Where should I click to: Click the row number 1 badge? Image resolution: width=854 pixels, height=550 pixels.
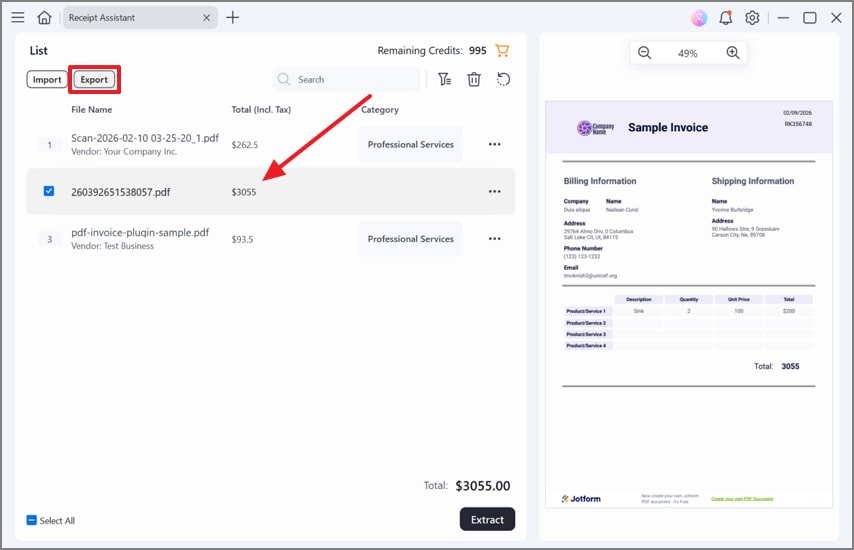pyautogui.click(x=50, y=145)
